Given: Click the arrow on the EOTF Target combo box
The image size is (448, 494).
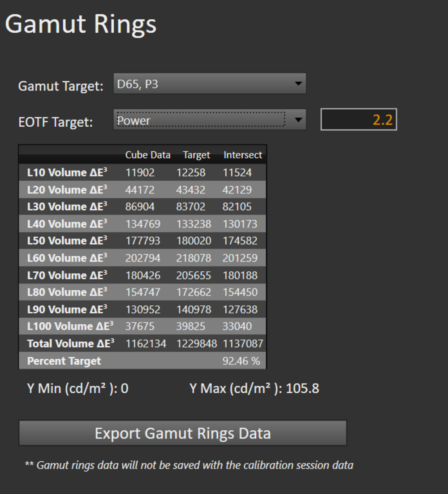Looking at the screenshot, I should pyautogui.click(x=298, y=120).
